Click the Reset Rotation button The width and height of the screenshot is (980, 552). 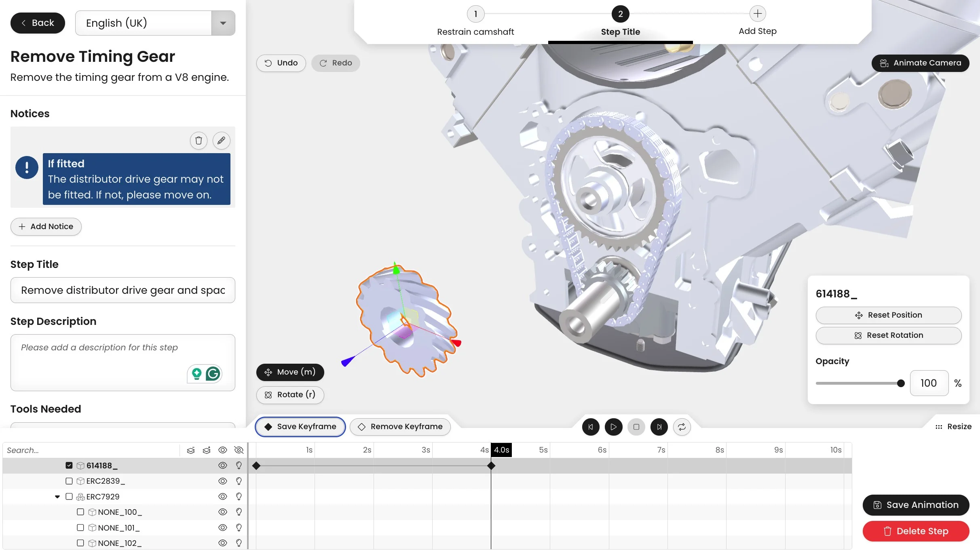coord(888,335)
